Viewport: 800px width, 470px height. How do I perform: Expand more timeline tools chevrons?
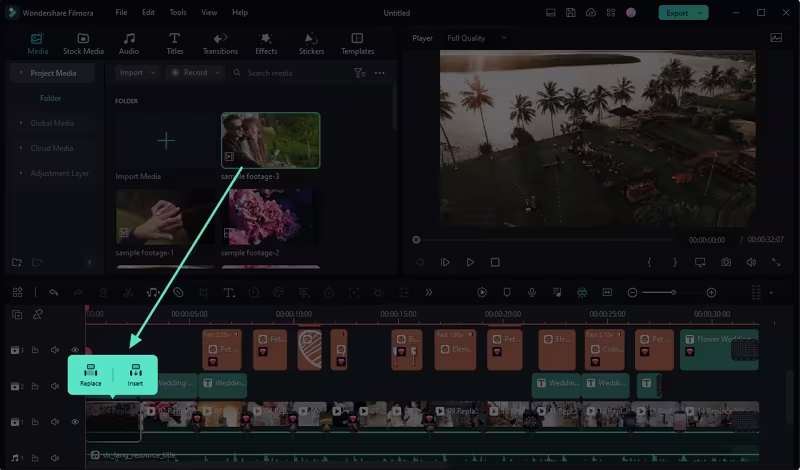click(429, 292)
